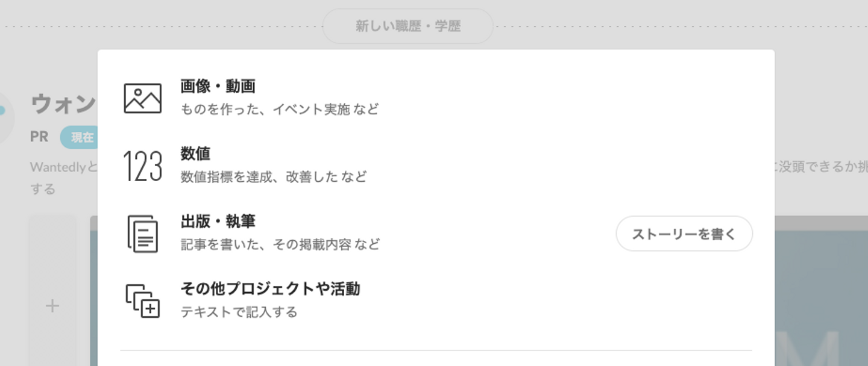Click the 数値指標を達成、改善した description text
868x366 pixels.
(x=274, y=177)
